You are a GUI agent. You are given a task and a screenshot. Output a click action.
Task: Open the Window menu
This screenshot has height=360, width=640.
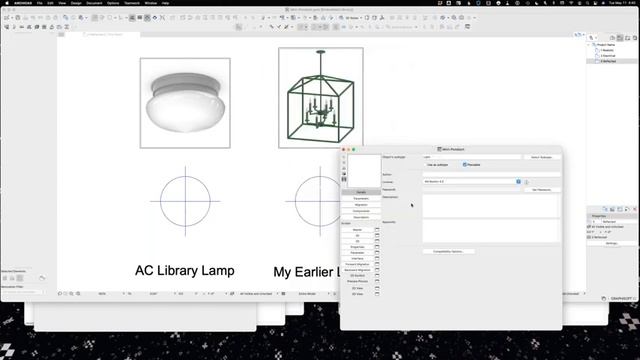[x=151, y=3]
